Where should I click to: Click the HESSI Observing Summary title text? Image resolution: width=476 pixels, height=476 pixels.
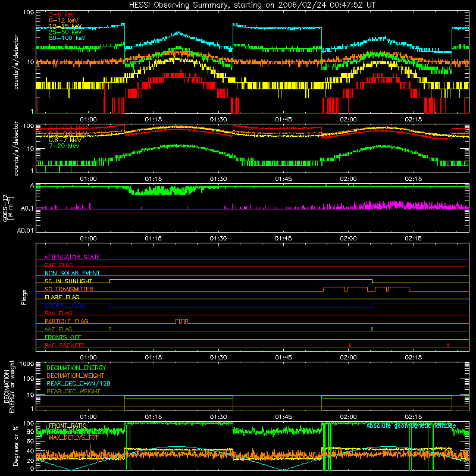coord(252,5)
